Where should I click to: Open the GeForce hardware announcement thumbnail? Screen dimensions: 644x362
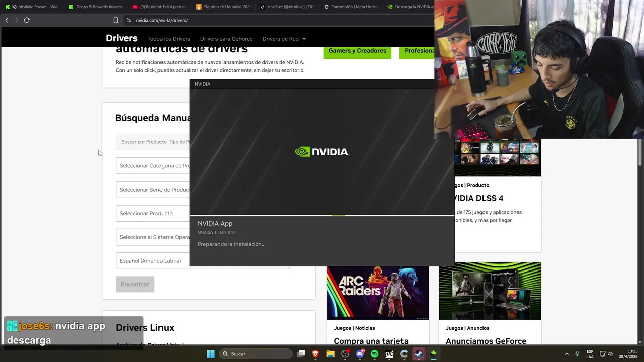(x=490, y=291)
